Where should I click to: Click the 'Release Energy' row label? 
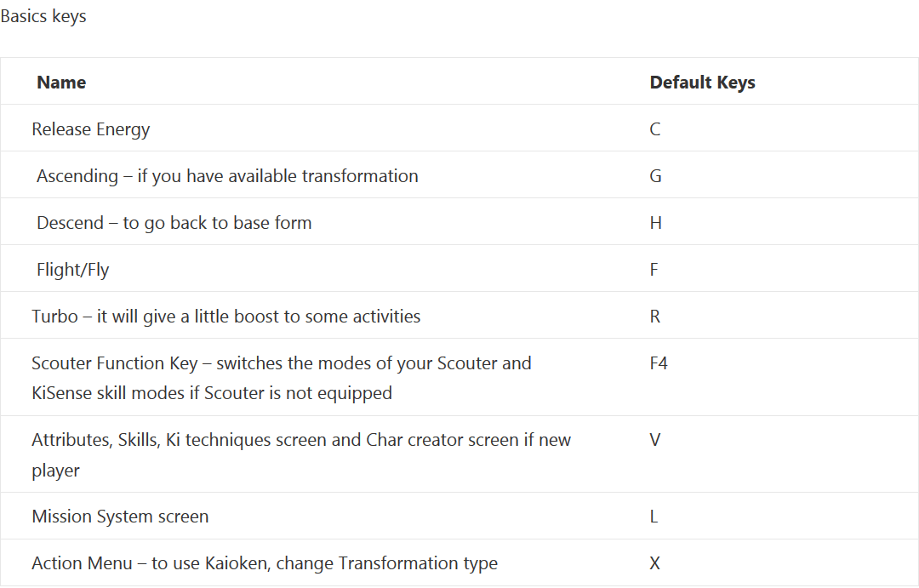pyautogui.click(x=91, y=129)
